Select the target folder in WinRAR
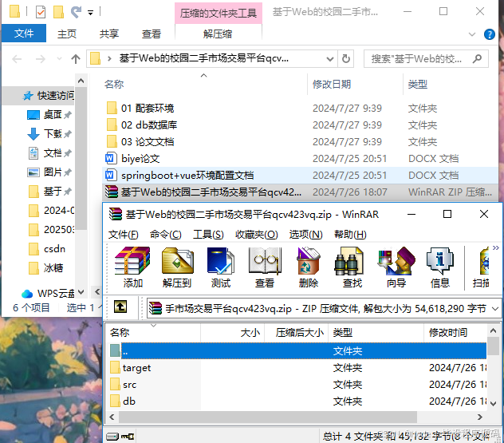 point(136,368)
